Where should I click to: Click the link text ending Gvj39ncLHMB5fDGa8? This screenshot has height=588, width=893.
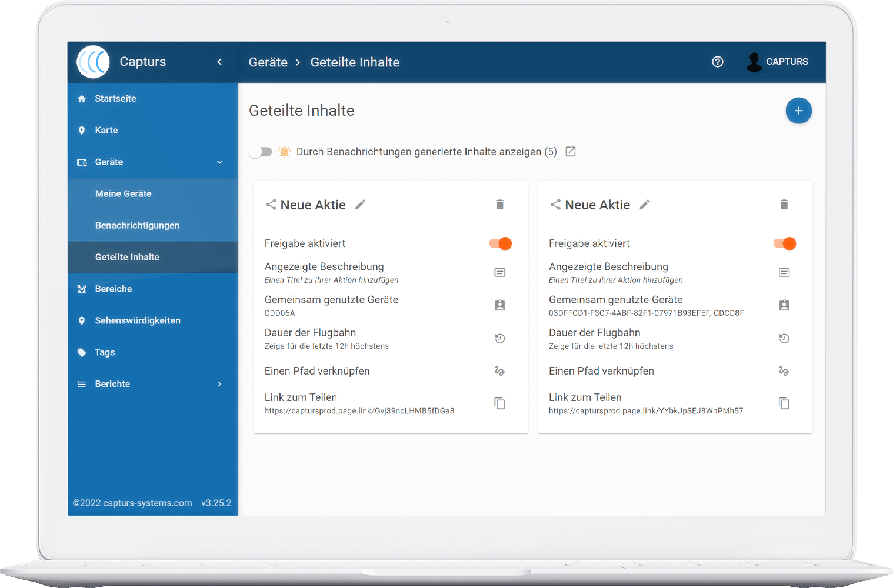tap(359, 411)
